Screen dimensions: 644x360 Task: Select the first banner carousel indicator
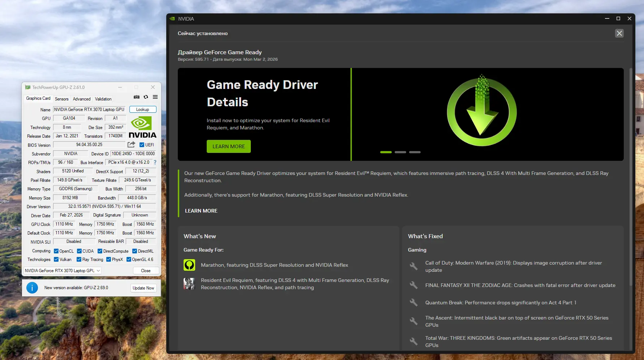pyautogui.click(x=386, y=152)
